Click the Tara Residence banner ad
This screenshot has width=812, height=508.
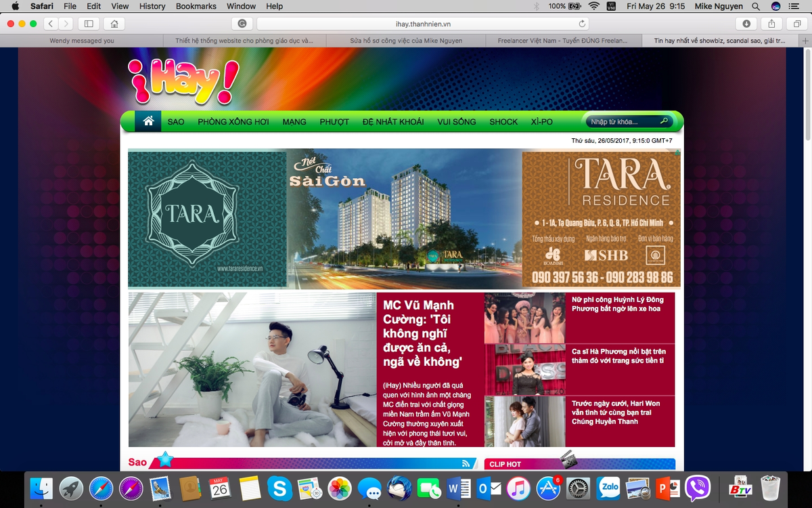[404, 219]
